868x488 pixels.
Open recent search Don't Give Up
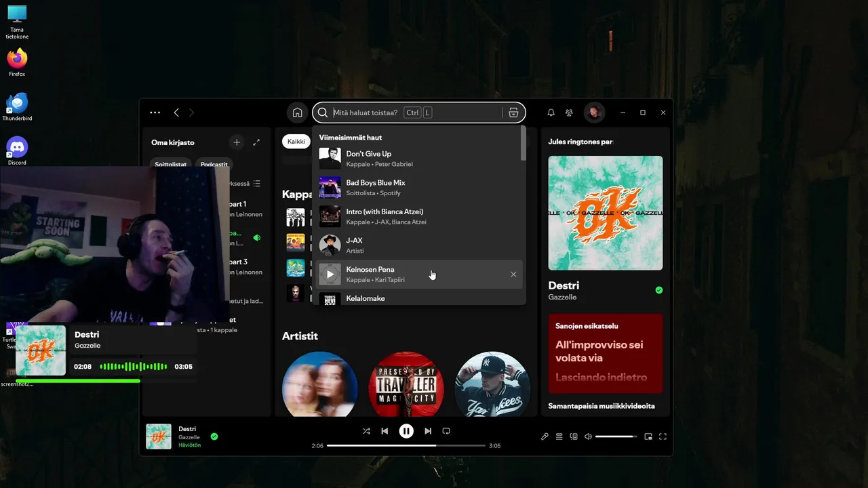pyautogui.click(x=419, y=159)
